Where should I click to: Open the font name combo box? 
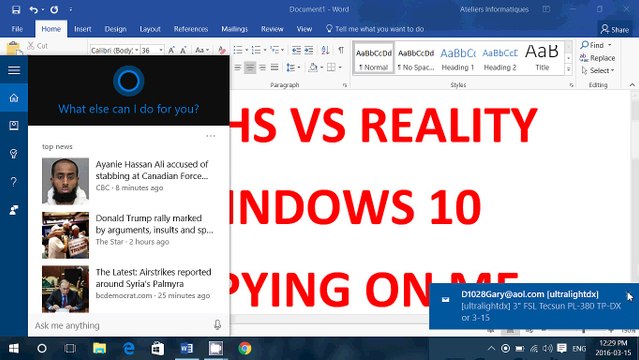coord(115,50)
